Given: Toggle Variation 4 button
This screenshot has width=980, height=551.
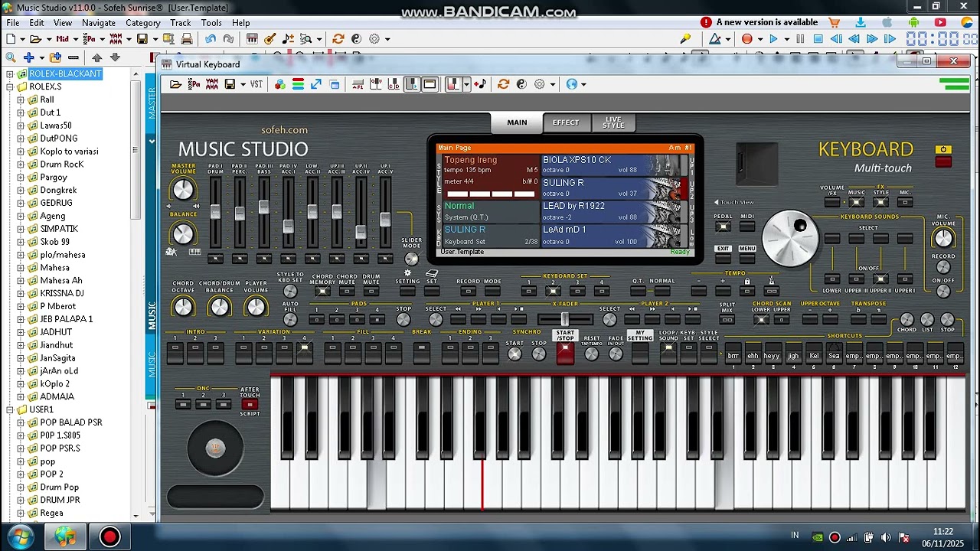Looking at the screenshot, I should [x=304, y=352].
